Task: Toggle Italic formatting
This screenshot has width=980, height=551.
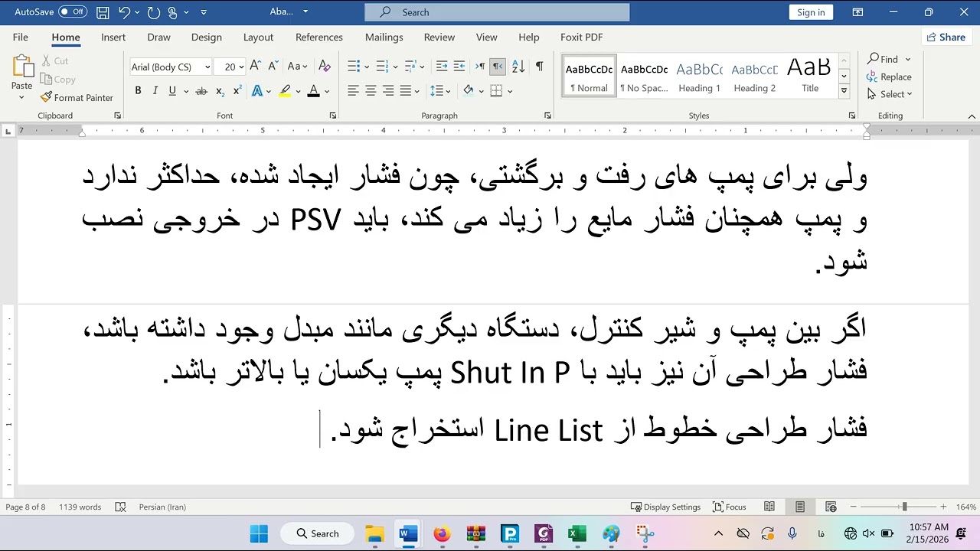Action: (155, 90)
